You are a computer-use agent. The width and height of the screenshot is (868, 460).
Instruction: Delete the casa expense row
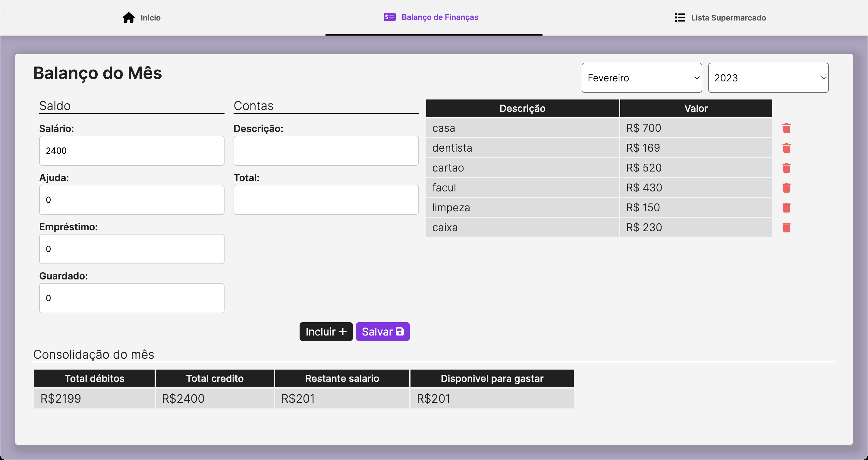coord(786,128)
